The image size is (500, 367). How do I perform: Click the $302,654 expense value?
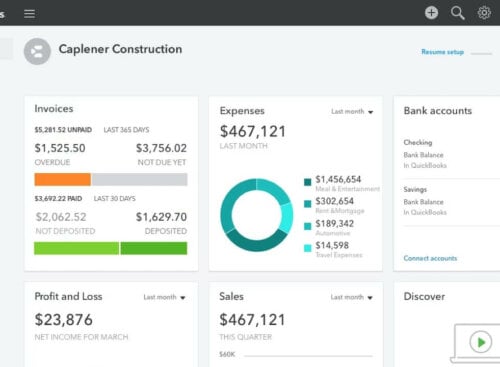coord(334,201)
